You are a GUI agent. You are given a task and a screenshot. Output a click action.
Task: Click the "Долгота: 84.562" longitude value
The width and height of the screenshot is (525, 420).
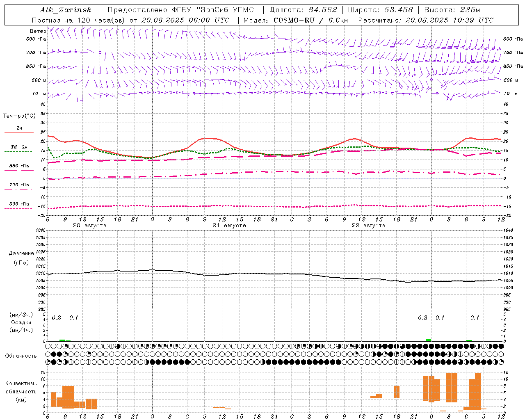(303, 10)
